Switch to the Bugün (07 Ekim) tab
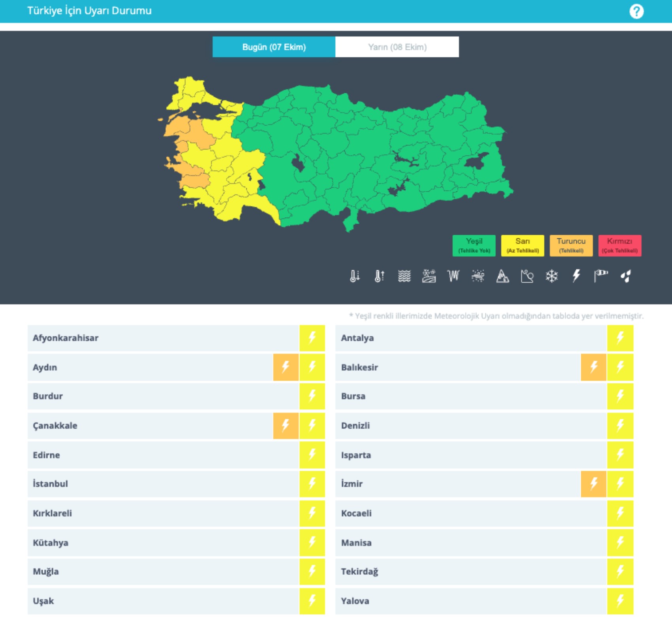The height and width of the screenshot is (617, 672). pos(274,47)
